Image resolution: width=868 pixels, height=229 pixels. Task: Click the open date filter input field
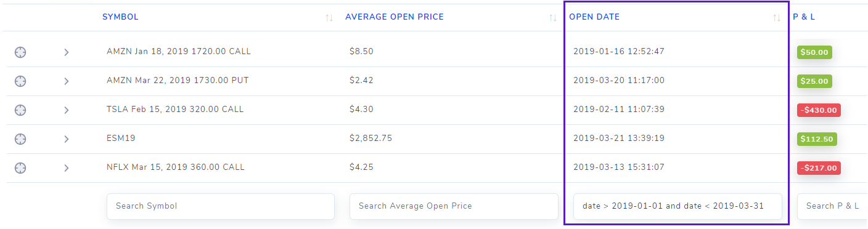click(678, 206)
